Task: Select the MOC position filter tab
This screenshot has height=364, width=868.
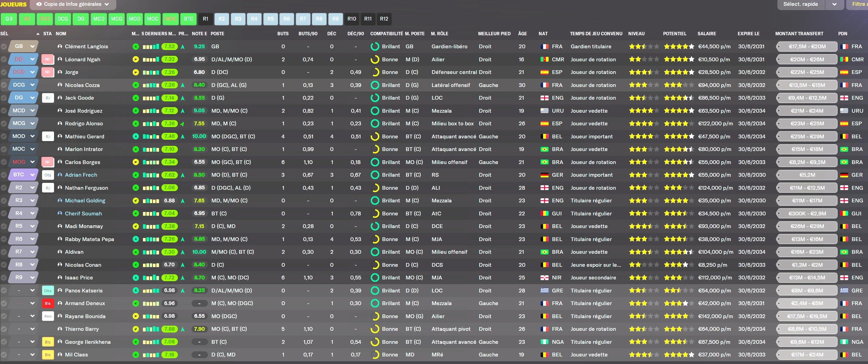Action: coord(153,19)
